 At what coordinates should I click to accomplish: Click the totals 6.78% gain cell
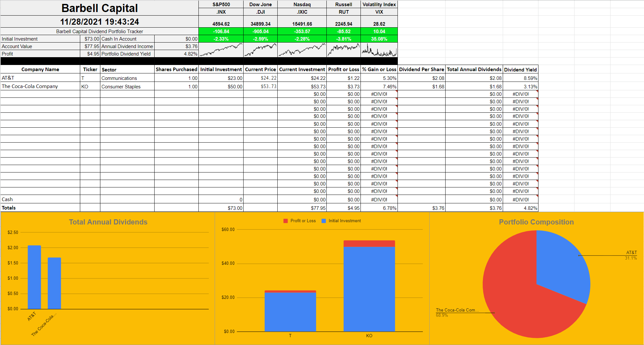tap(379, 208)
